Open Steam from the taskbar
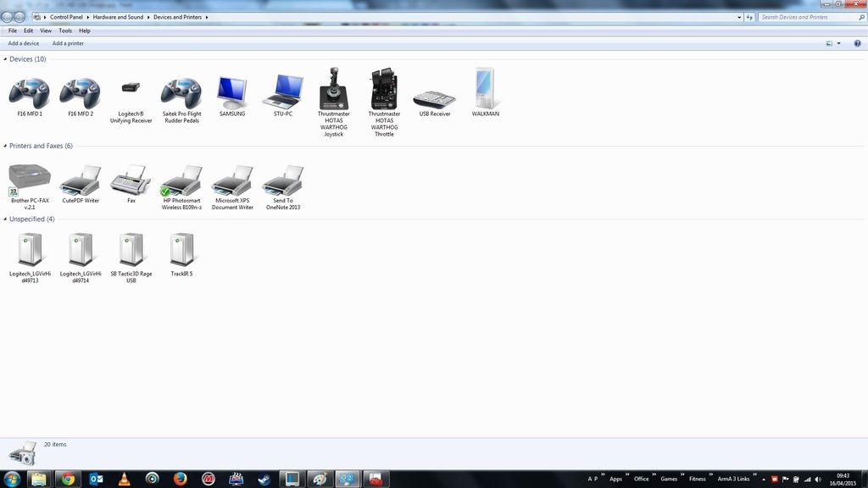868x488 pixels. [264, 480]
